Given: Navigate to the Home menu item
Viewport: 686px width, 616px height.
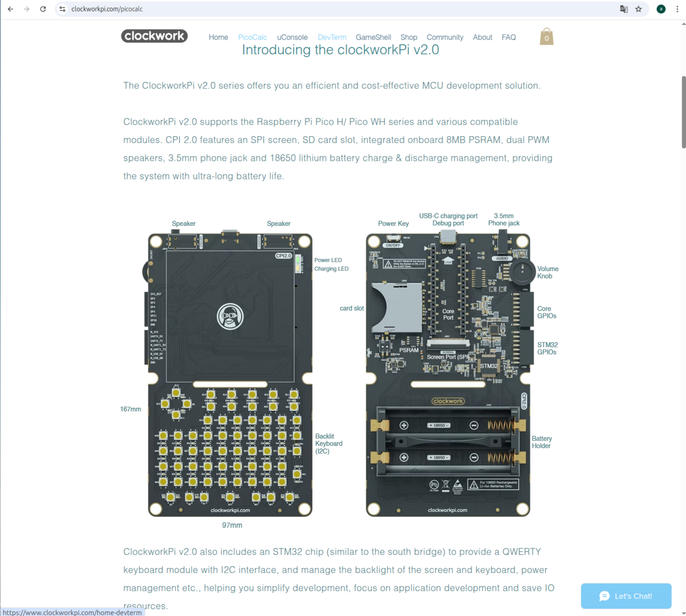Looking at the screenshot, I should coord(218,37).
